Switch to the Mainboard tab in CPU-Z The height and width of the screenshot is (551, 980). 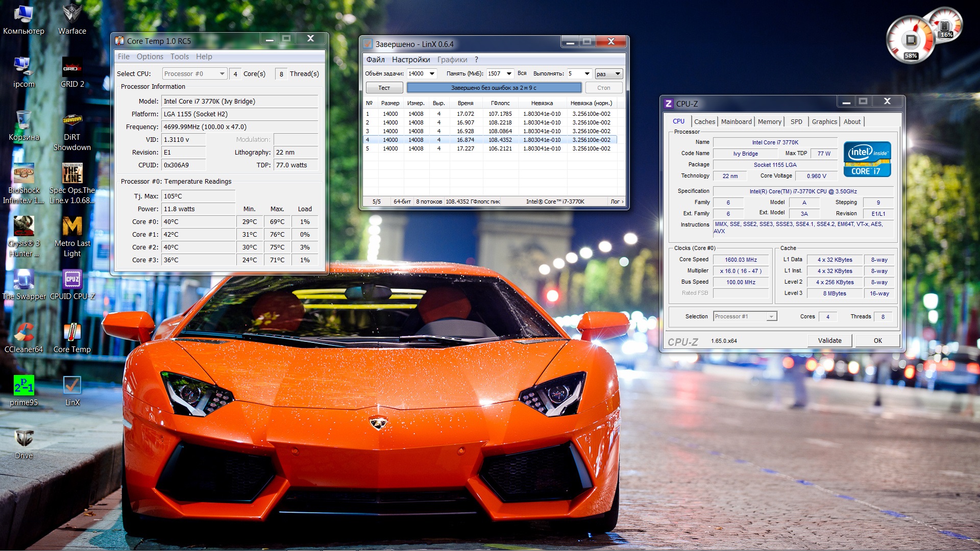coord(736,122)
